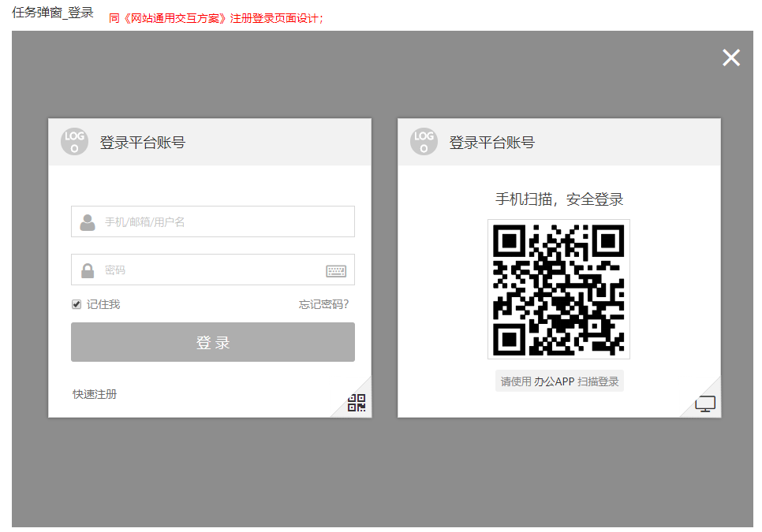Click the user avatar icon in the username field
This screenshot has width=762, height=532.
pos(88,222)
